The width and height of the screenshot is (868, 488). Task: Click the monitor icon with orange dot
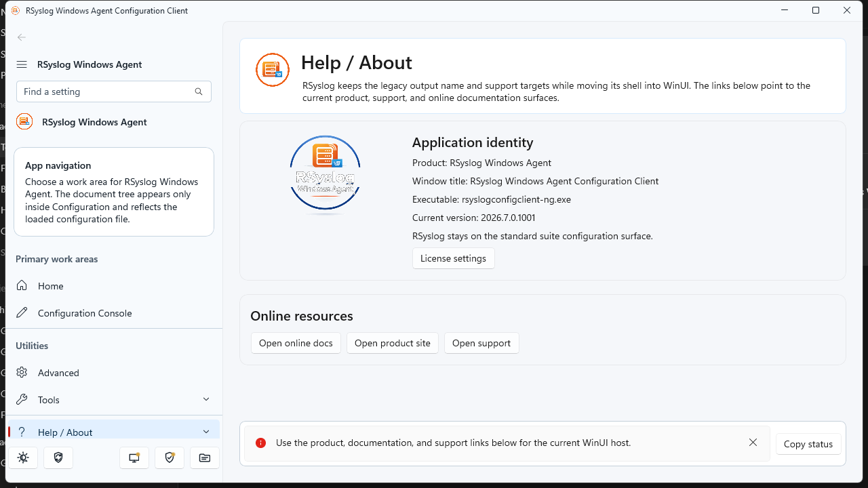tap(134, 457)
